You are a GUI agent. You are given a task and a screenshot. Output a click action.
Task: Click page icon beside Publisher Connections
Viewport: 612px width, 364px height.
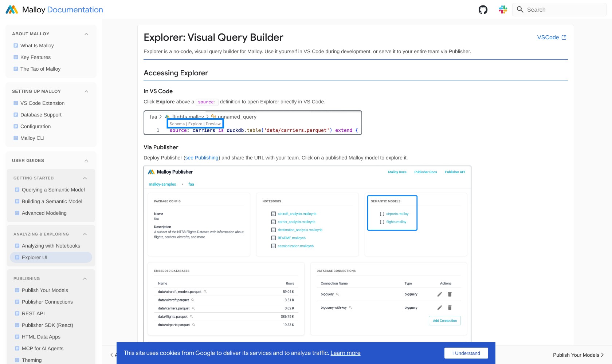(x=17, y=302)
